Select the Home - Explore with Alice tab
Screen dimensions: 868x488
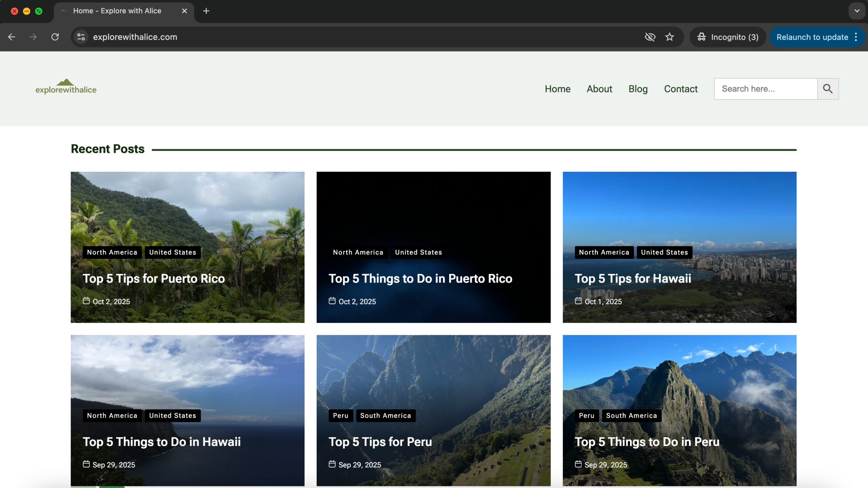(x=117, y=11)
